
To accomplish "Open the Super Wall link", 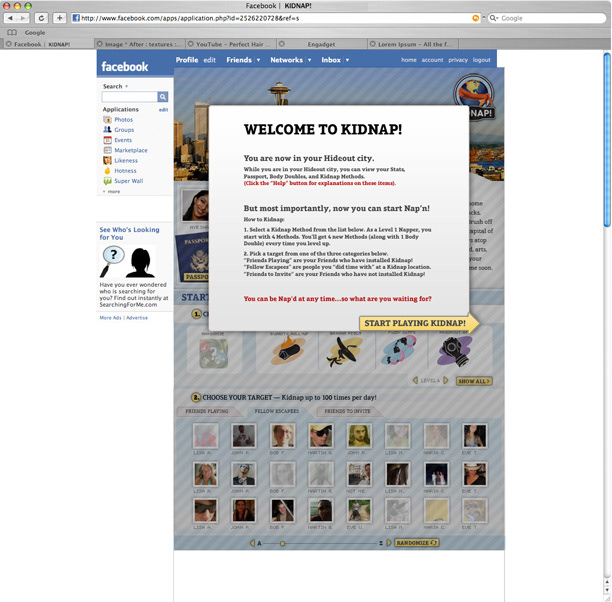I will tap(128, 181).
